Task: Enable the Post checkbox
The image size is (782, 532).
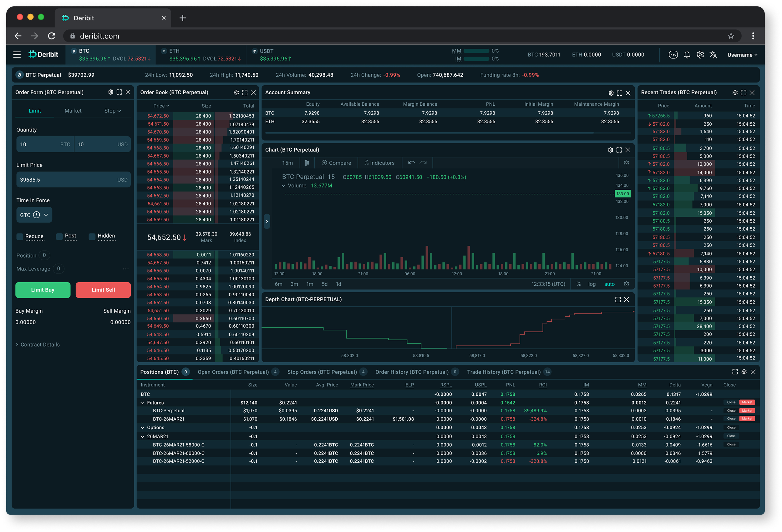Action: (59, 236)
